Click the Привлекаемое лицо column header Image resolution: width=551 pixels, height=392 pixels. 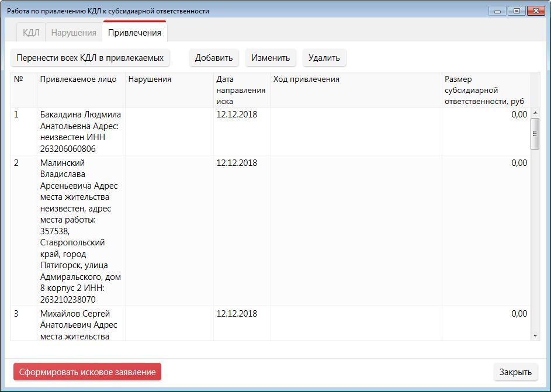click(78, 79)
